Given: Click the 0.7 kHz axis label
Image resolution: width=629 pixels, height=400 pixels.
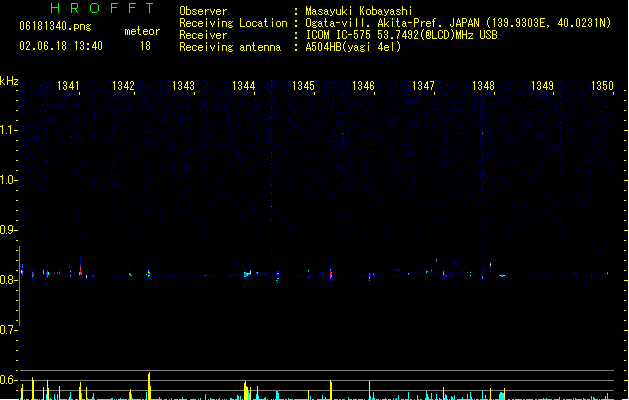Looking at the screenshot, I should tap(8, 330).
